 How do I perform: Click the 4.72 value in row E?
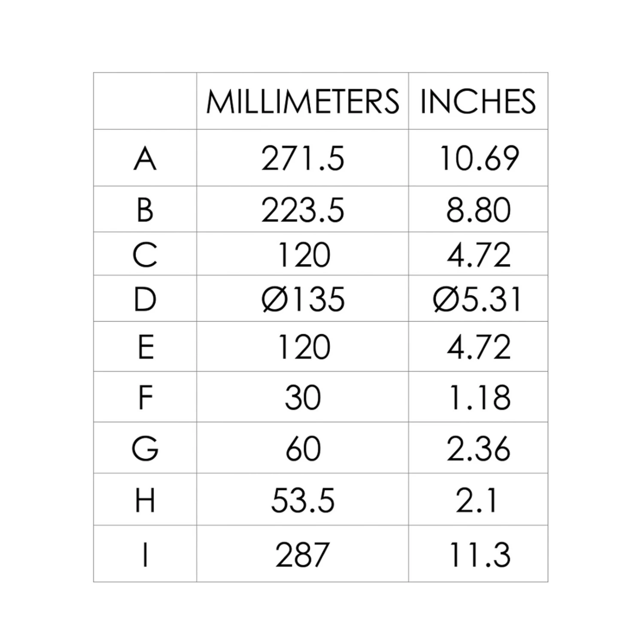[x=478, y=347]
